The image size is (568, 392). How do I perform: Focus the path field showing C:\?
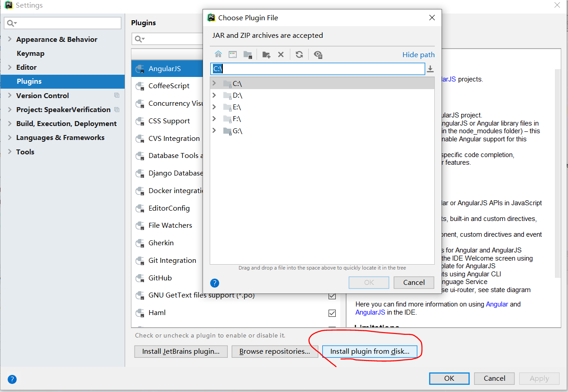pyautogui.click(x=318, y=69)
